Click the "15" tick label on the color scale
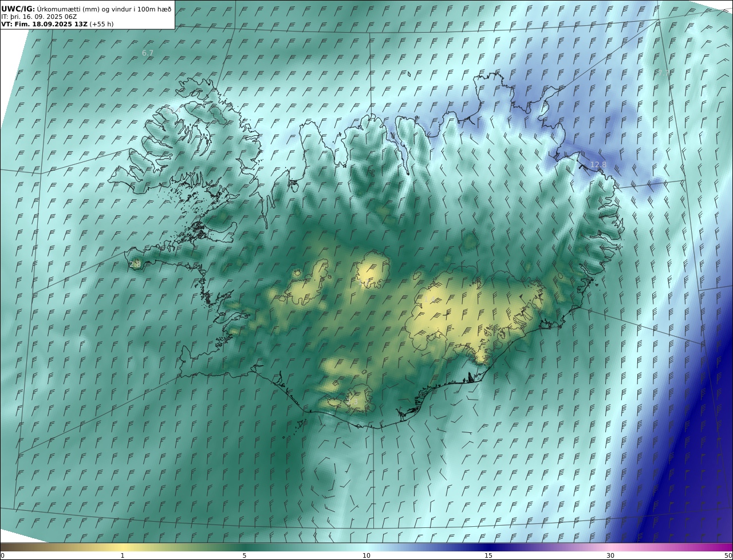This screenshot has height=560, width=733. (488, 555)
